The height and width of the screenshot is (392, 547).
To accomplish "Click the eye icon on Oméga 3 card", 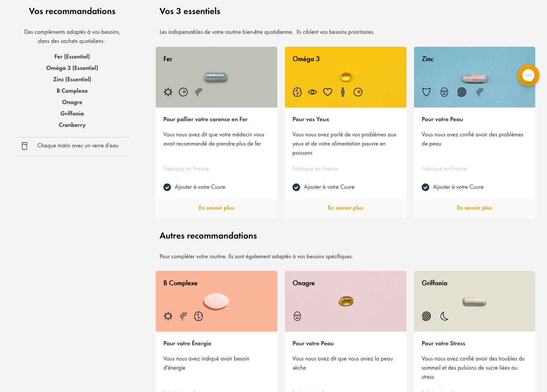I will pyautogui.click(x=312, y=92).
